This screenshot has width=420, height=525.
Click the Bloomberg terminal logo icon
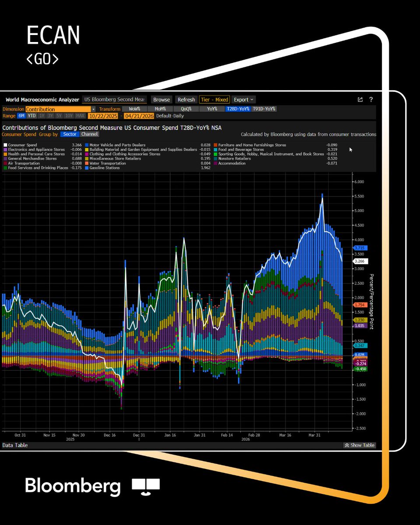click(x=146, y=486)
